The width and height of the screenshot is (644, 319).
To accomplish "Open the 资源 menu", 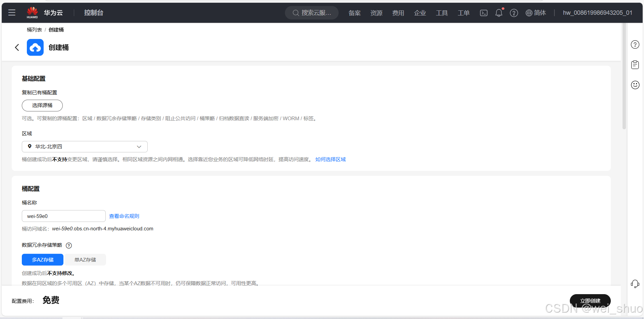I will click(x=376, y=13).
